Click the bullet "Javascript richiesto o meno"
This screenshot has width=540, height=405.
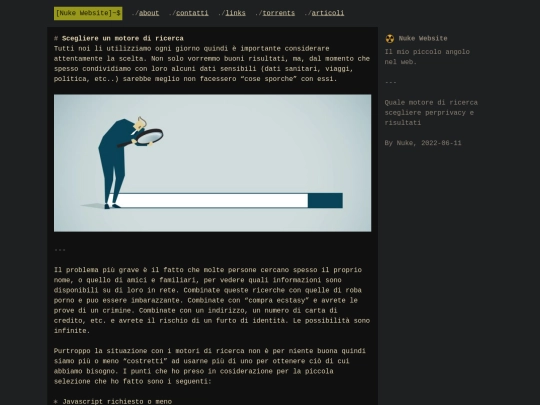117,402
